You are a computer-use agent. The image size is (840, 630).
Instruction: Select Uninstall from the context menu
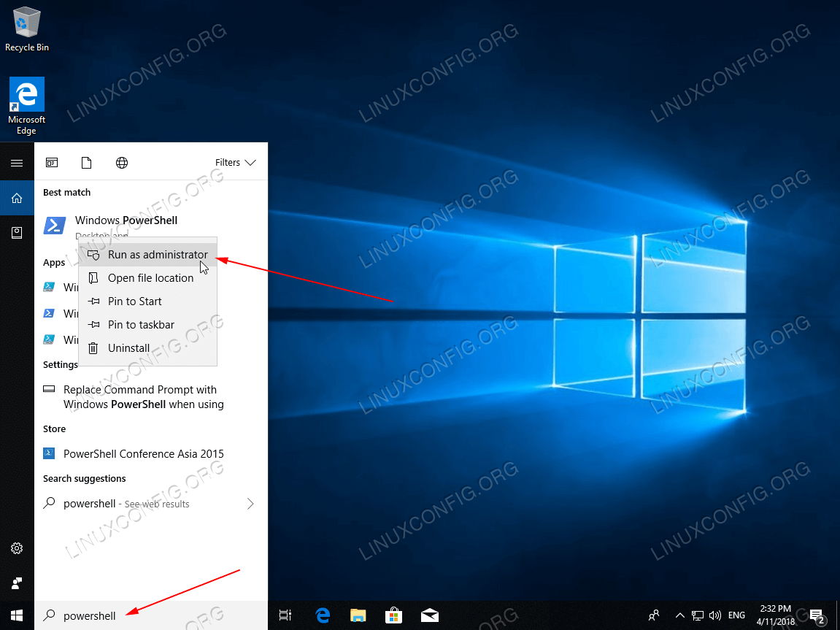[x=148, y=348]
